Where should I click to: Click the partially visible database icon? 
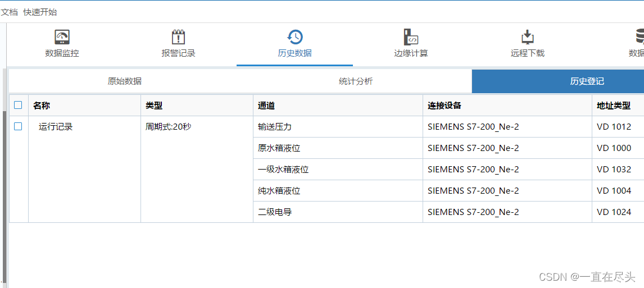point(640,37)
